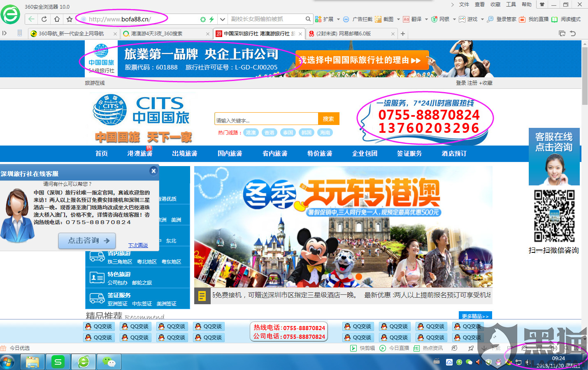The width and height of the screenshot is (588, 370).
Task: Open the address bar history dropdown
Action: pos(223,19)
